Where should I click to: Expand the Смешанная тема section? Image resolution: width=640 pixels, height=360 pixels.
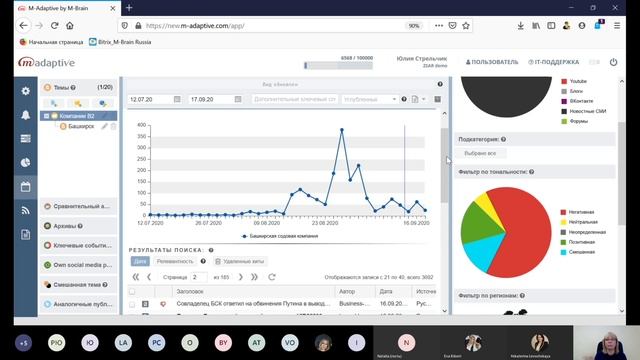click(78, 284)
